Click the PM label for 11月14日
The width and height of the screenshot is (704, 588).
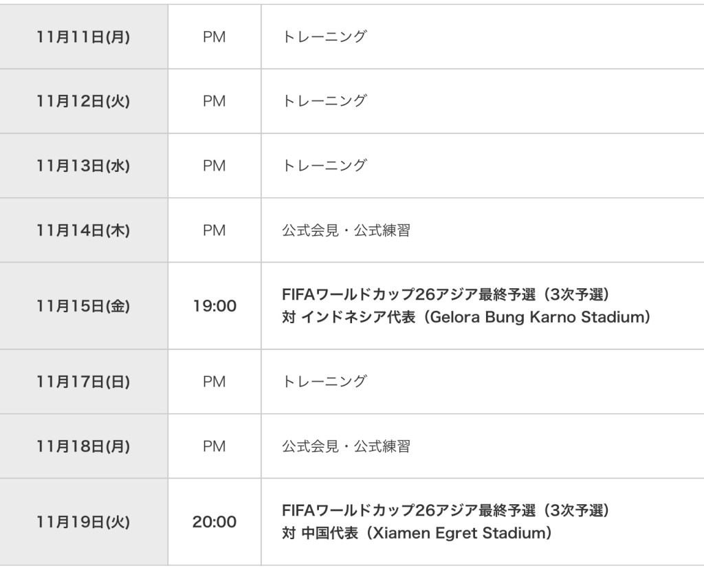[214, 230]
